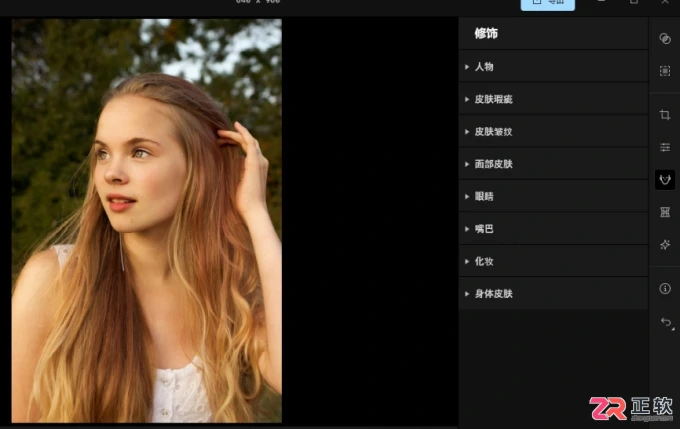Click the portrait photo in the canvas

click(147, 220)
